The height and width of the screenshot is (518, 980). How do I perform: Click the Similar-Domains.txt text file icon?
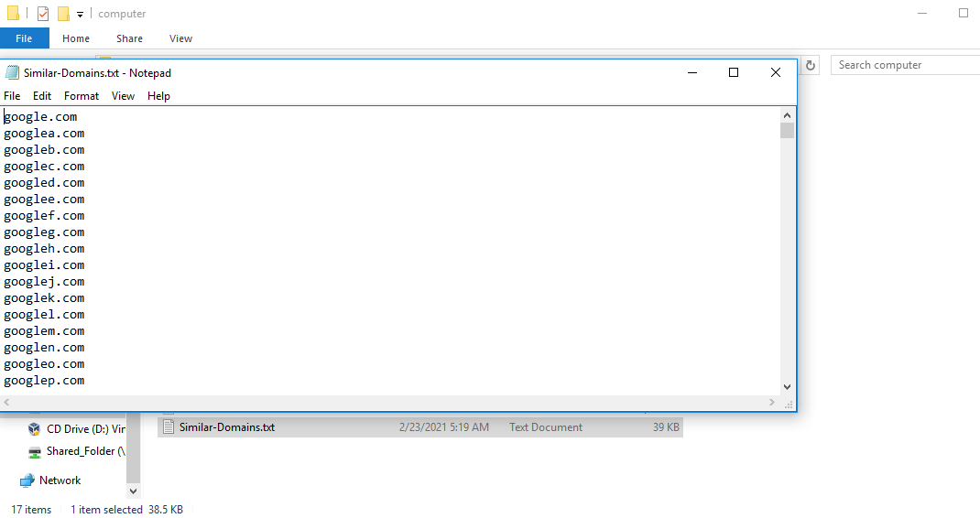point(169,426)
